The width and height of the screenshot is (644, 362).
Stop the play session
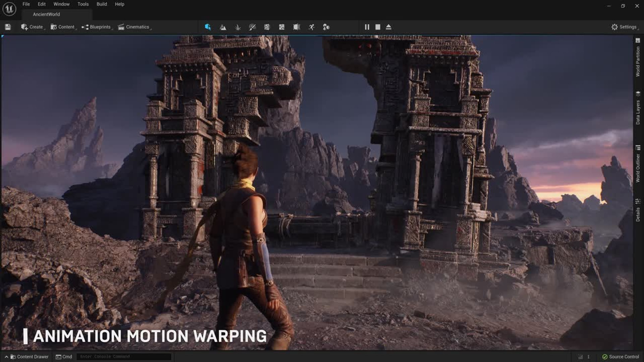pyautogui.click(x=378, y=27)
